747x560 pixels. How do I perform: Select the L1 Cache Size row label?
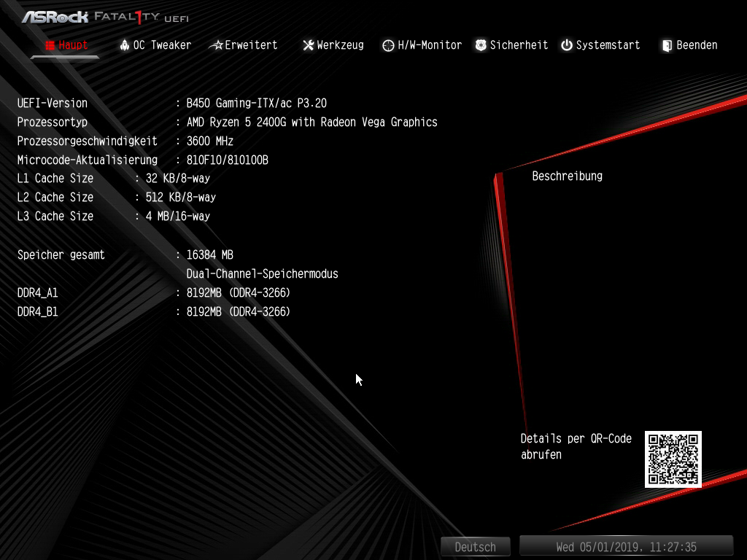[55, 179]
